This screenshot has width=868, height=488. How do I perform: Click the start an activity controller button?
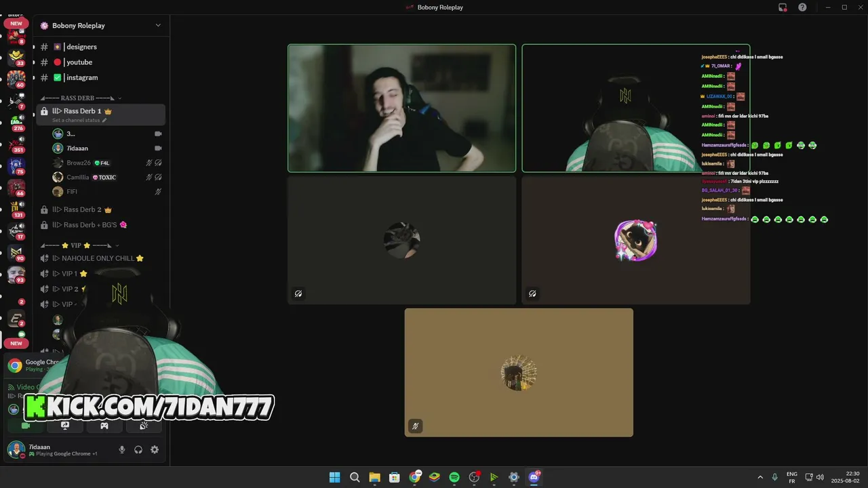click(104, 426)
